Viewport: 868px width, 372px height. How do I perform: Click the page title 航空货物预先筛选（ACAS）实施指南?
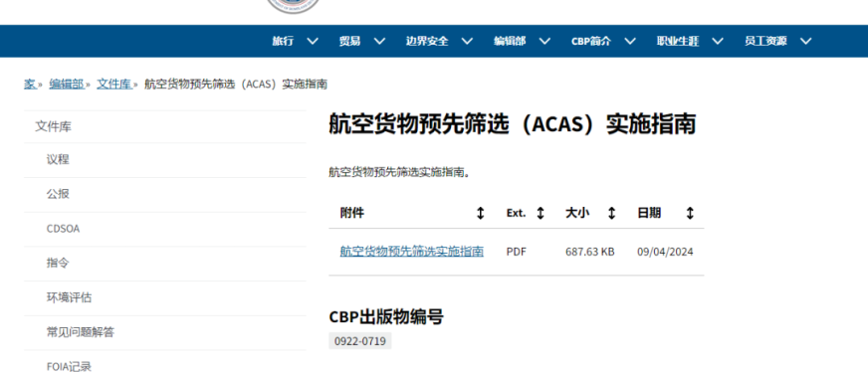(512, 124)
